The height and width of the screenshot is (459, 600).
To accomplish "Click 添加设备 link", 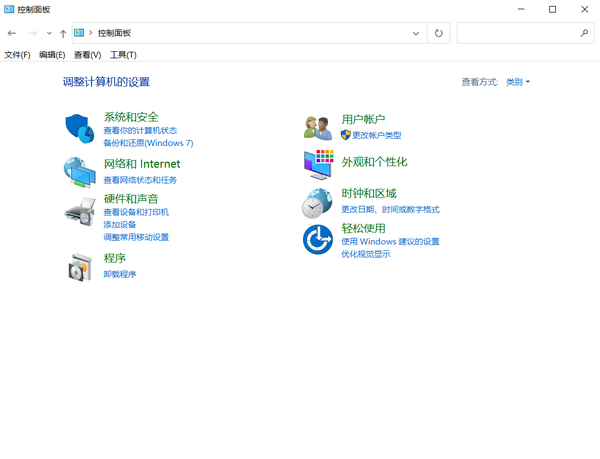I will click(120, 225).
